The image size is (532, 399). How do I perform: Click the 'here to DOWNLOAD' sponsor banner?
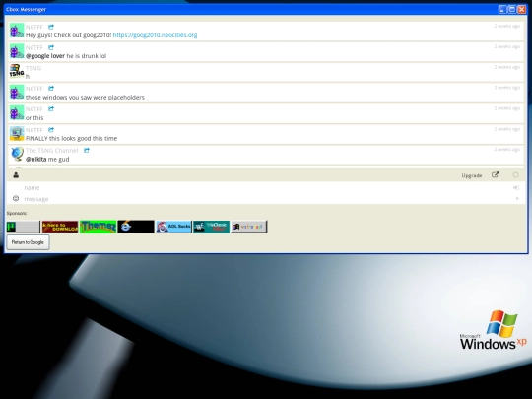point(60,227)
